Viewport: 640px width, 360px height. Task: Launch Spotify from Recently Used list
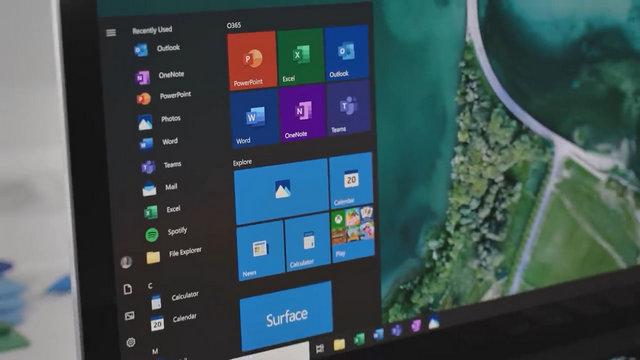(167, 233)
